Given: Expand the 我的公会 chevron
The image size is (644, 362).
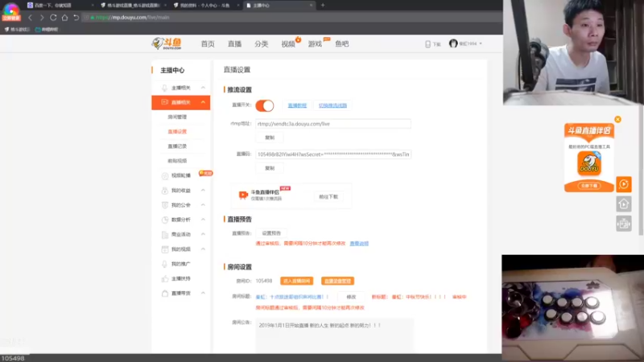Looking at the screenshot, I should (x=203, y=205).
